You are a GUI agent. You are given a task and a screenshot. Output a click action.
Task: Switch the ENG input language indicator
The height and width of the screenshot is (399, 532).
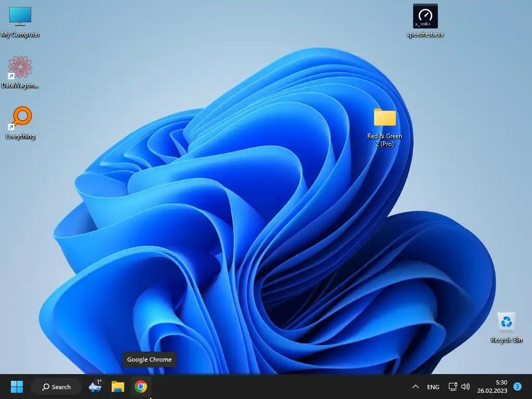click(x=433, y=387)
